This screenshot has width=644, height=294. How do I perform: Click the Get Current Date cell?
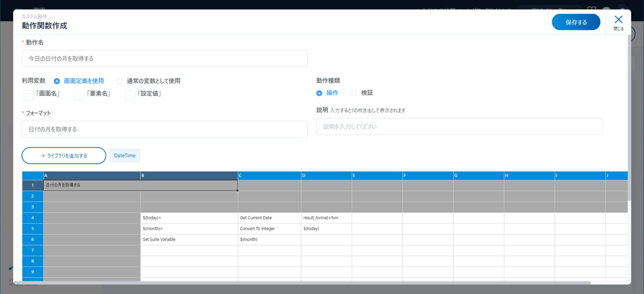point(269,218)
